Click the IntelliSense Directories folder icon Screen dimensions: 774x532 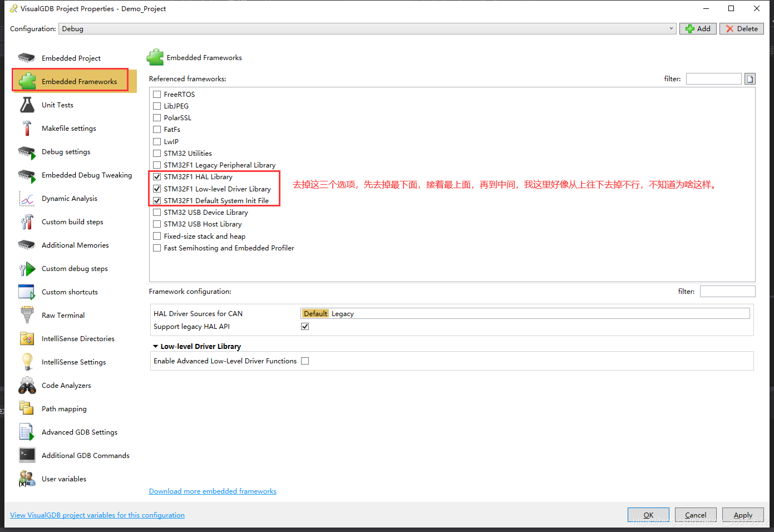27,338
